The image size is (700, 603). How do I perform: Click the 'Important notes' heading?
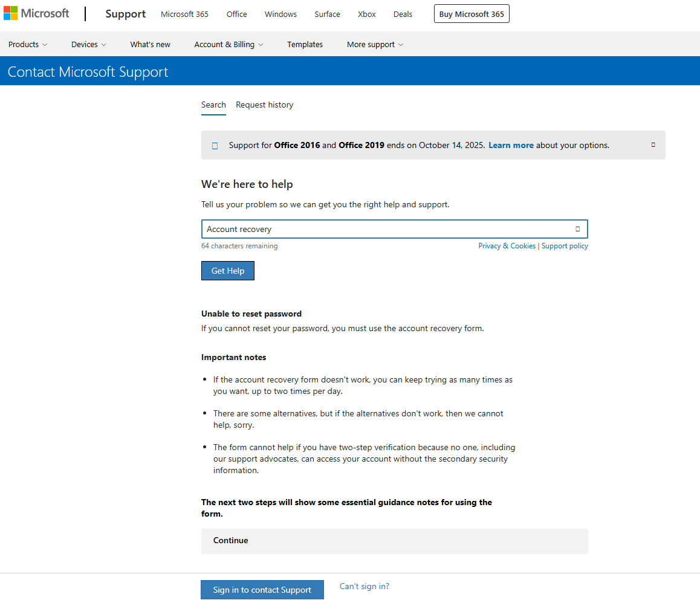click(x=233, y=357)
